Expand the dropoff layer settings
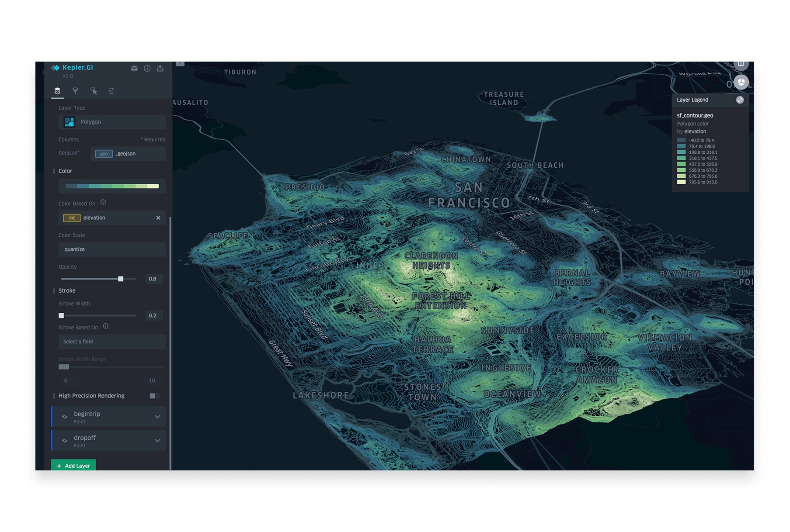Screen dimensions: 790x532 158,440
